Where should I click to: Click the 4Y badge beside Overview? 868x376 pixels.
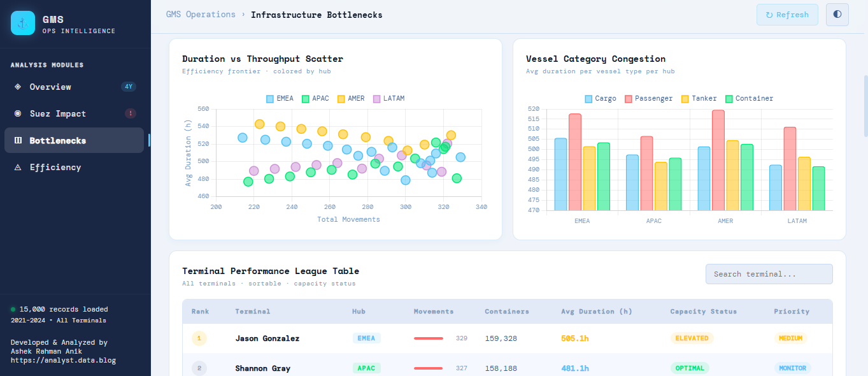(129, 87)
